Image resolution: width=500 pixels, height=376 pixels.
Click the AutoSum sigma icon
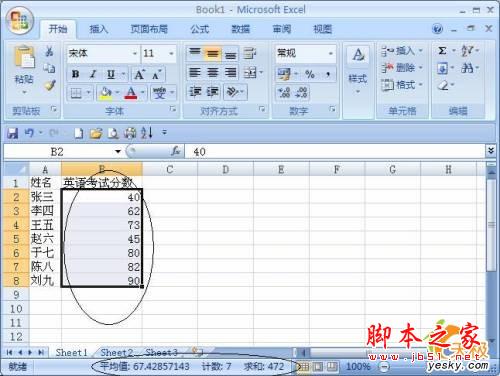pos(442,51)
